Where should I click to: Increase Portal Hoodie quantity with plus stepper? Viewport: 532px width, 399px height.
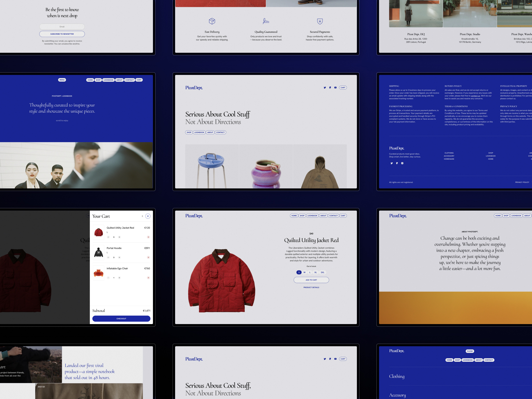(119, 257)
